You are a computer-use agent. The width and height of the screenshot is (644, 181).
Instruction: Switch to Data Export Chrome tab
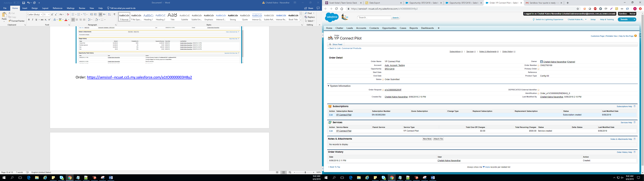[384, 3]
